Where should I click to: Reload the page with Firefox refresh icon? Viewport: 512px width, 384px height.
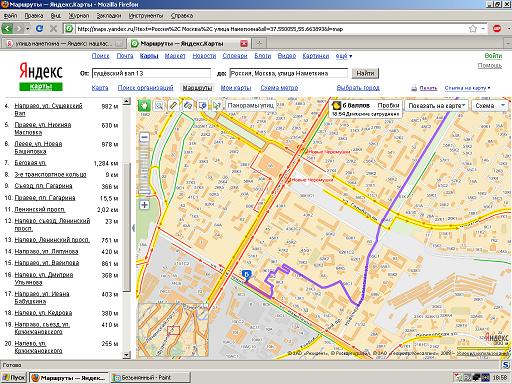click(x=39, y=29)
